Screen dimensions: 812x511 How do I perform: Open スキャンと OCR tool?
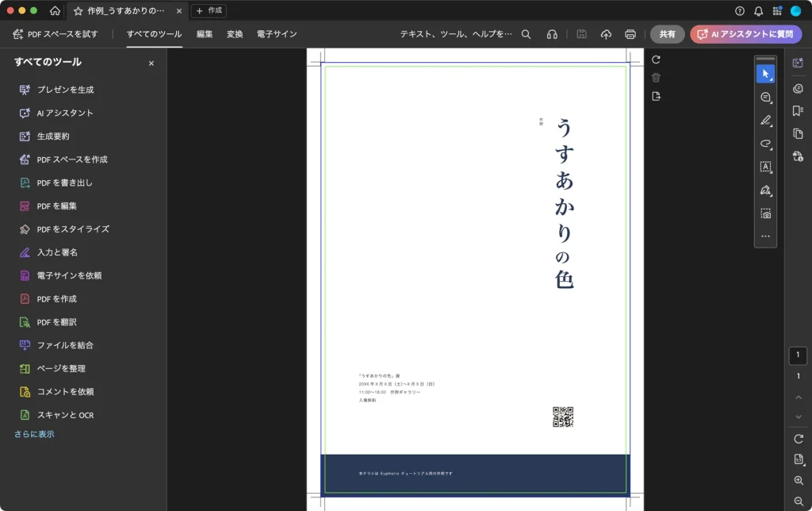(57, 415)
